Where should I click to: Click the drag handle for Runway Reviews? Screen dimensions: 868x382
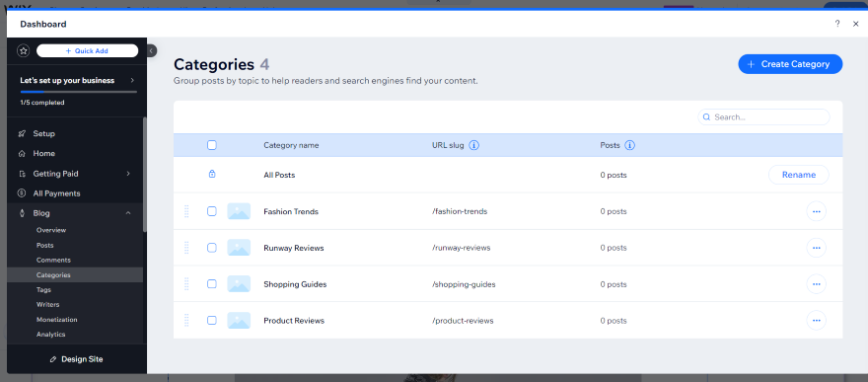pos(186,248)
